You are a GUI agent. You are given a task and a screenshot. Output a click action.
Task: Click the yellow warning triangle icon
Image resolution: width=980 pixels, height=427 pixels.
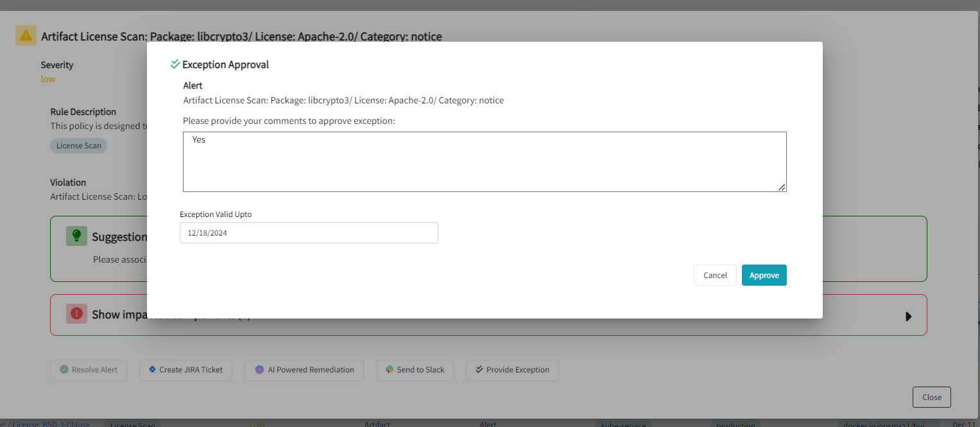pos(26,35)
